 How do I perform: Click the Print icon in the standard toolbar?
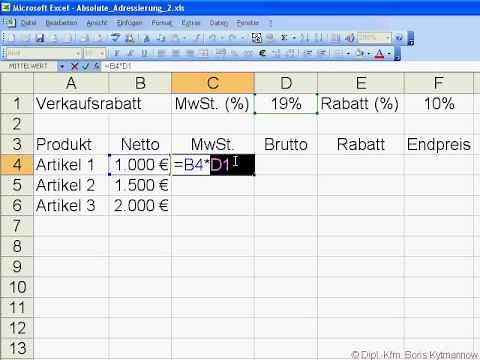coord(84,38)
